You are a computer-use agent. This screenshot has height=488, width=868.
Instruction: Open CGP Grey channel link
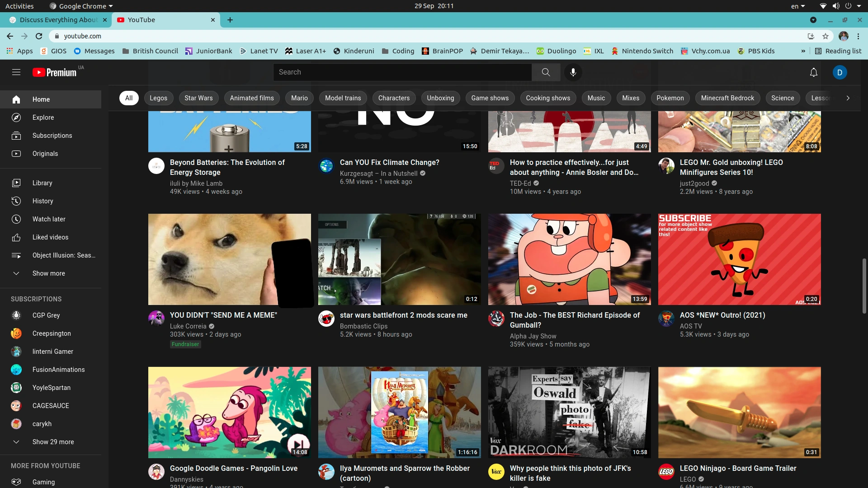(46, 315)
